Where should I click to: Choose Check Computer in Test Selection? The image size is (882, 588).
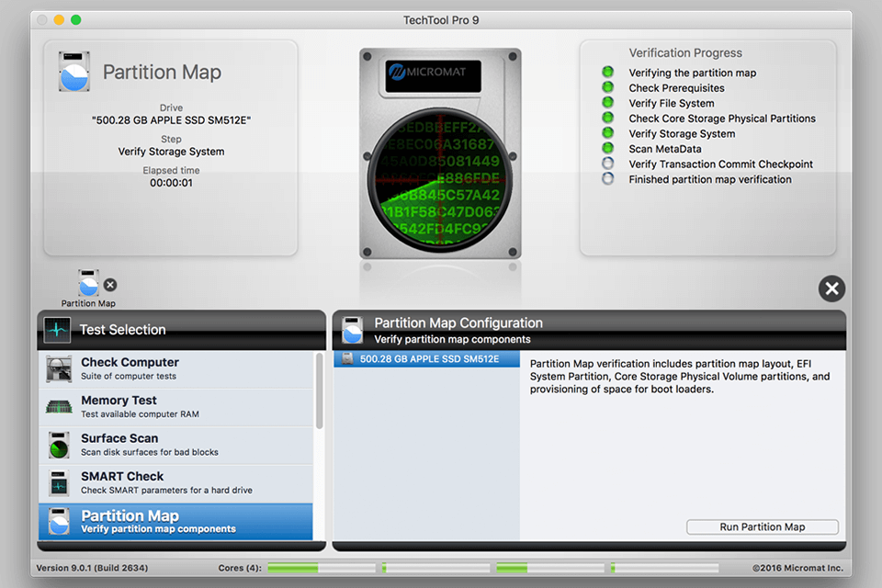(175, 369)
